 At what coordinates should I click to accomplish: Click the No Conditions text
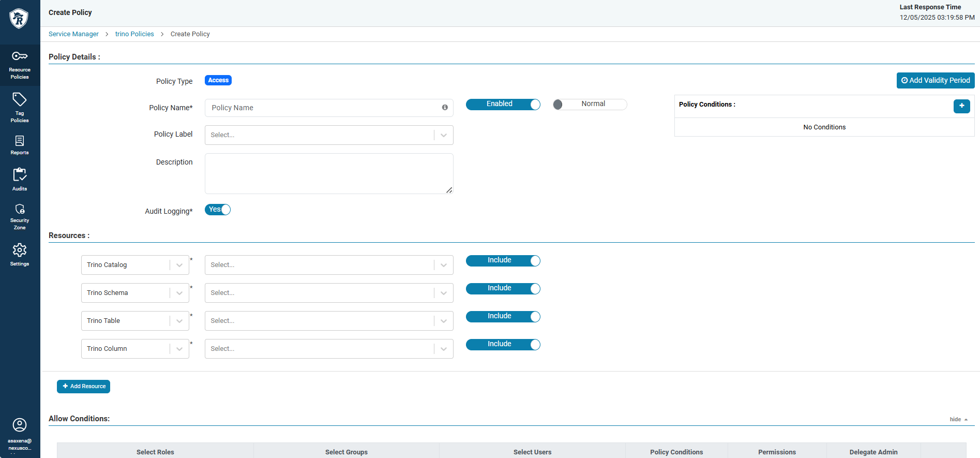(824, 127)
